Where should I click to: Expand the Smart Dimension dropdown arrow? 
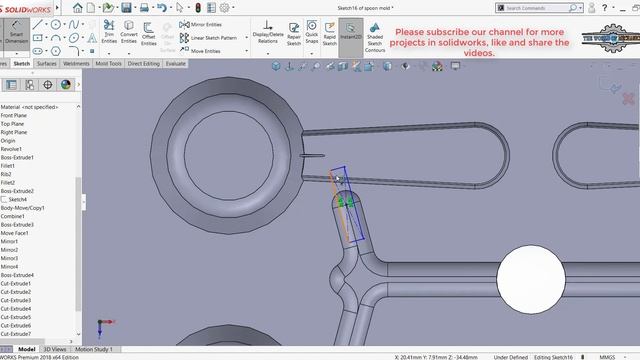click(17, 53)
